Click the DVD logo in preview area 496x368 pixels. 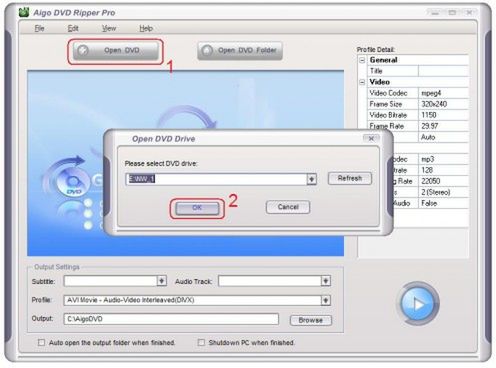click(73, 182)
